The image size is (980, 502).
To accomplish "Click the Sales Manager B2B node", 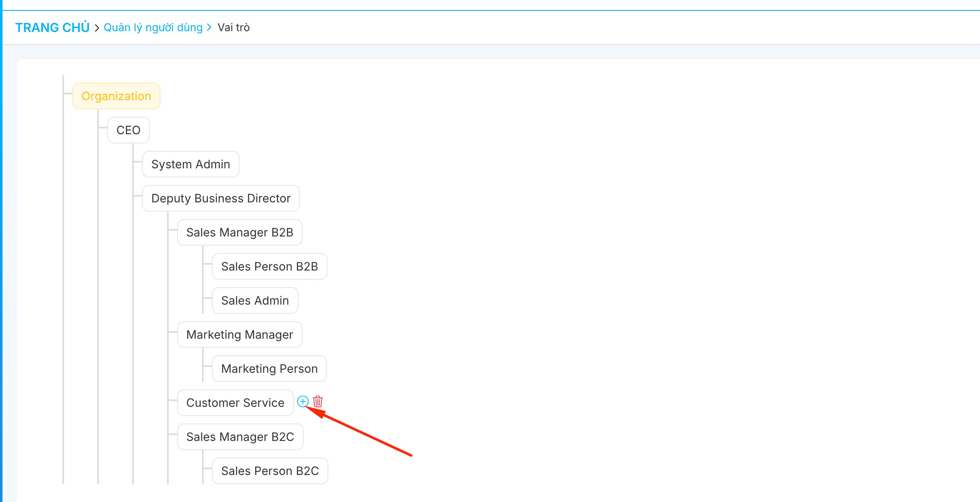I will (239, 232).
